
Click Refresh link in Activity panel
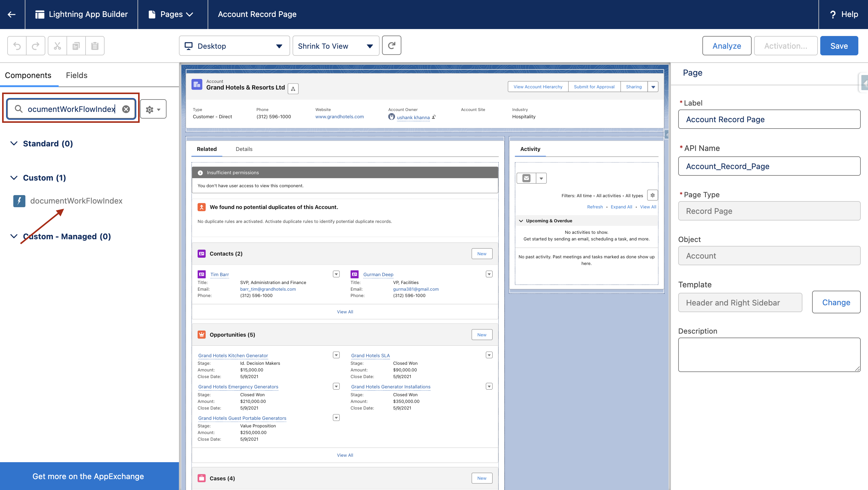tap(595, 207)
